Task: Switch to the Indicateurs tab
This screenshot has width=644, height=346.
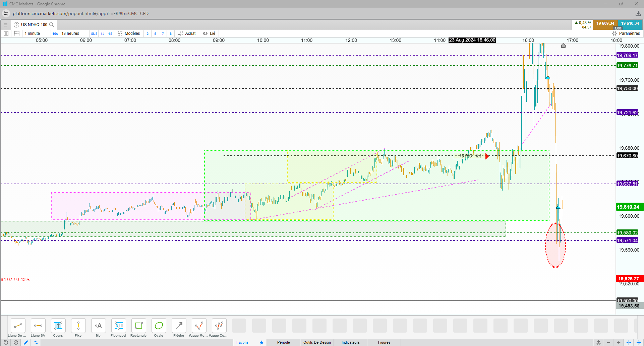Action: click(351, 342)
